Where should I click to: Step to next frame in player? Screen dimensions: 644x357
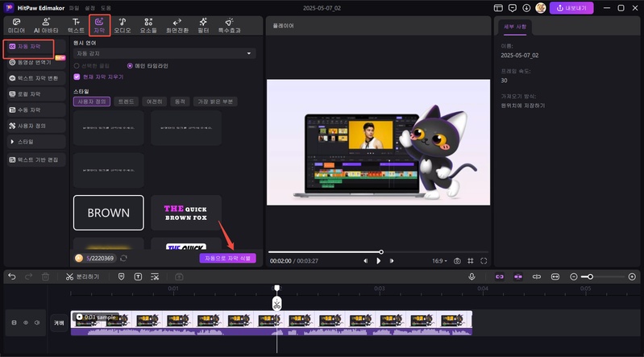click(x=392, y=261)
